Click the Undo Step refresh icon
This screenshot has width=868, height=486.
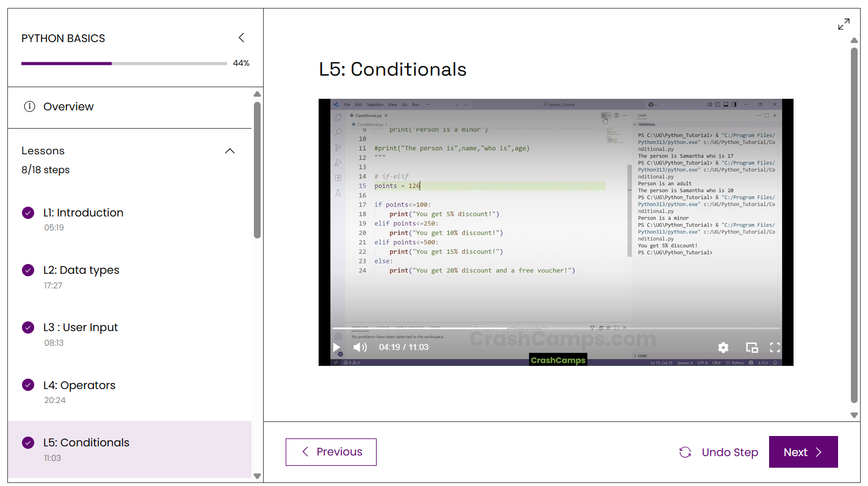685,452
